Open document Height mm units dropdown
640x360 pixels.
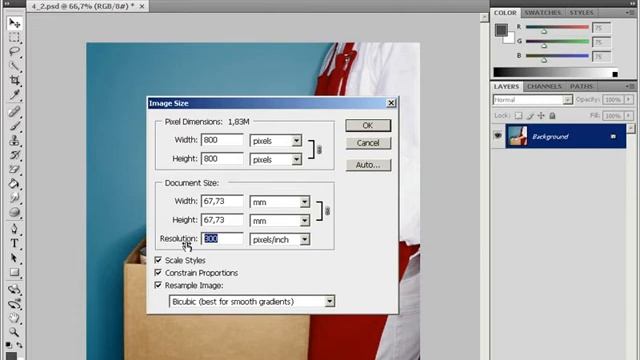[x=305, y=220]
